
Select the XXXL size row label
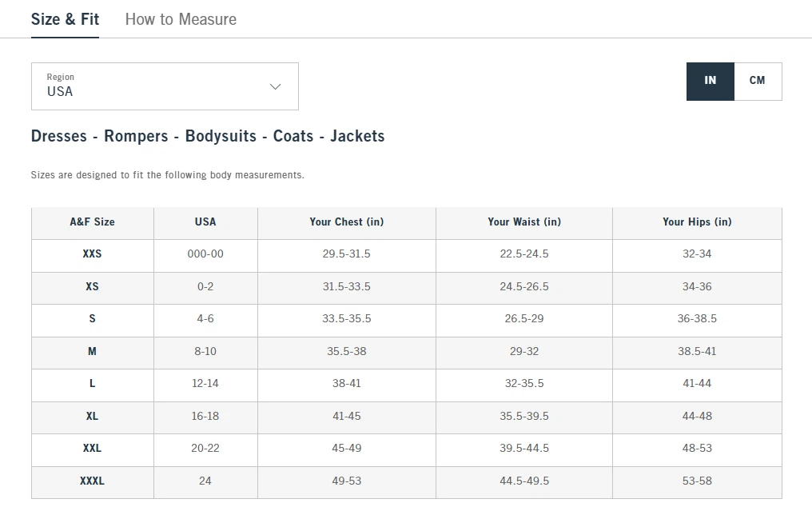pyautogui.click(x=92, y=481)
